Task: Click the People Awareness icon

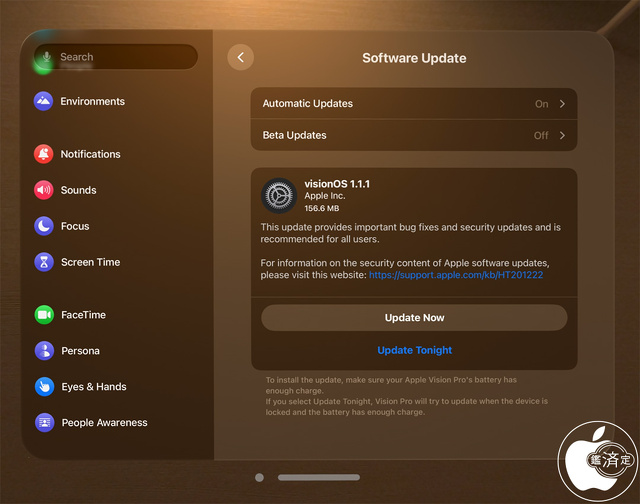Action: pyautogui.click(x=44, y=422)
